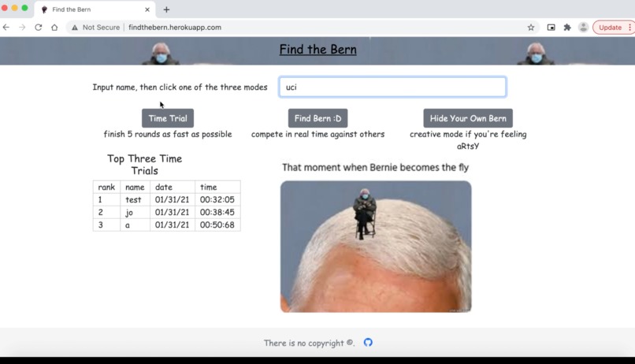Click the browser forward arrow

click(x=22, y=27)
